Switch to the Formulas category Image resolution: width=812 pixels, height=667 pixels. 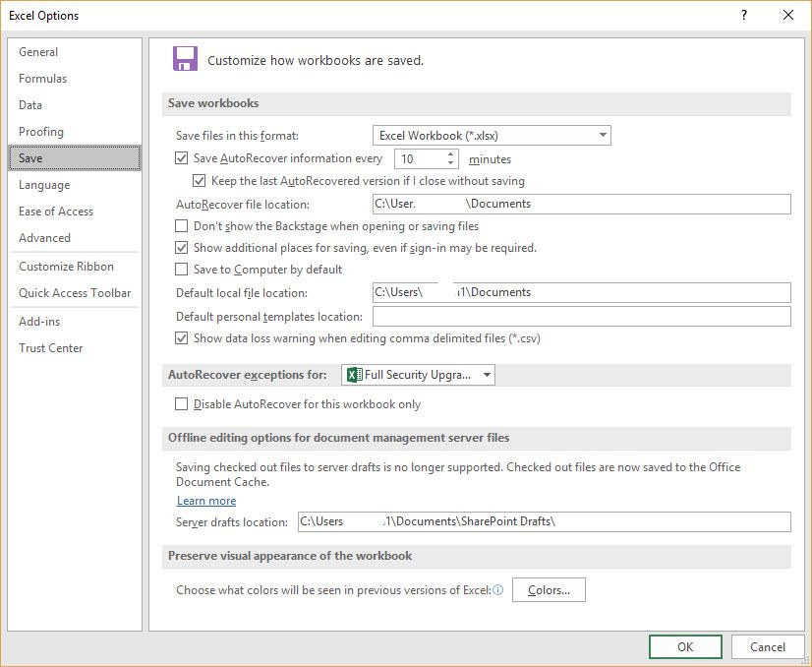[43, 79]
